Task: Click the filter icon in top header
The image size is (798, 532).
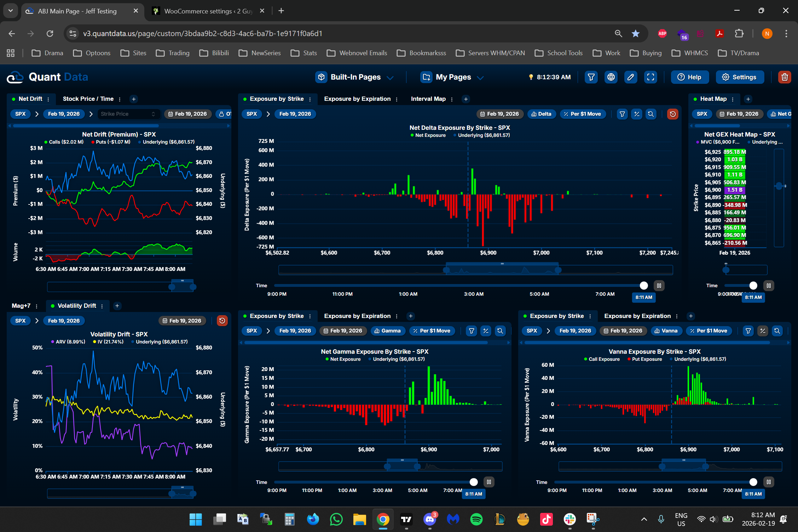Action: click(591, 77)
